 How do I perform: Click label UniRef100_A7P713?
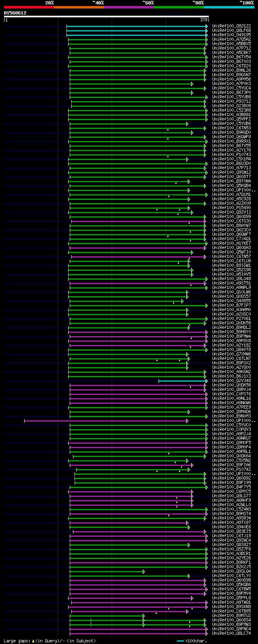click(231, 168)
